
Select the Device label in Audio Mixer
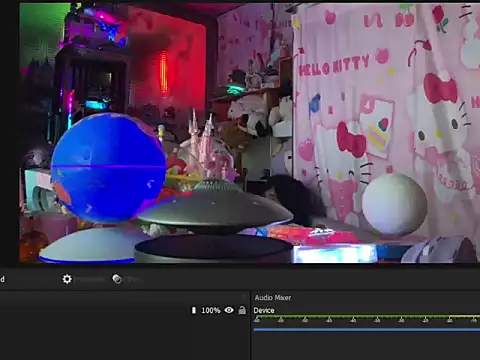point(264,310)
